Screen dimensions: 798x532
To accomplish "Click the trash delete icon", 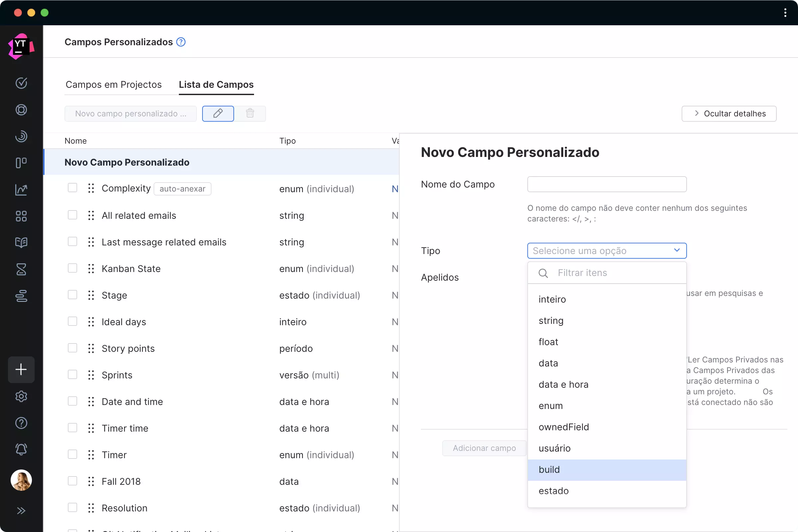I will (250, 113).
